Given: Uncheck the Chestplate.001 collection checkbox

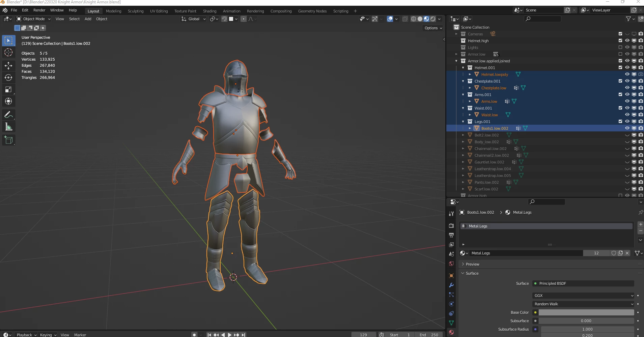Looking at the screenshot, I should [620, 81].
